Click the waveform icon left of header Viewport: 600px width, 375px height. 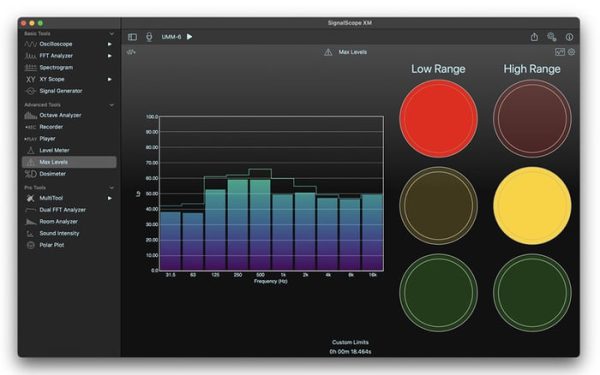click(131, 52)
